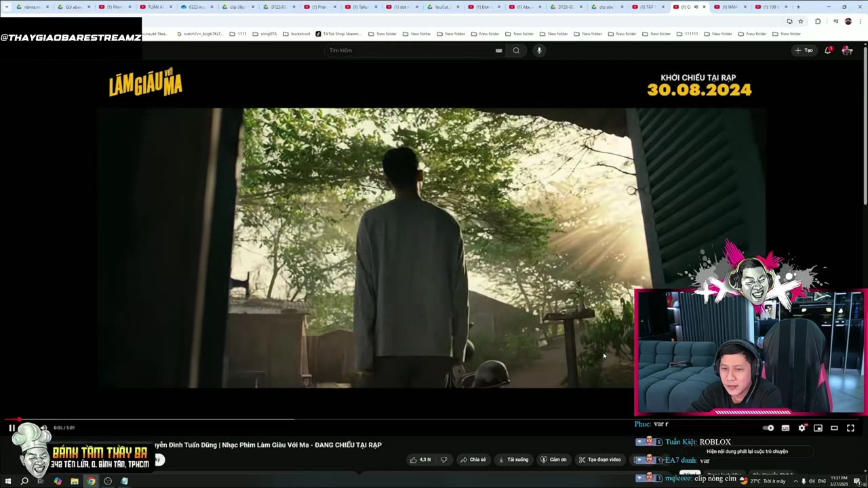The width and height of the screenshot is (868, 488).
Task: Bookmark this page with the star icon
Action: pyautogui.click(x=801, y=21)
